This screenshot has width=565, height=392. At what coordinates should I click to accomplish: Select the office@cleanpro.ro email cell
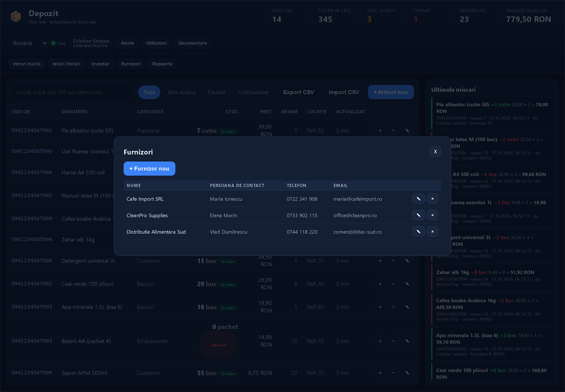click(x=355, y=215)
